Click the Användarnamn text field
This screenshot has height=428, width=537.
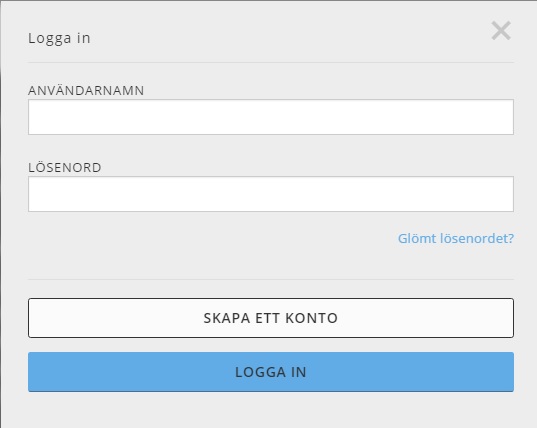point(271,117)
